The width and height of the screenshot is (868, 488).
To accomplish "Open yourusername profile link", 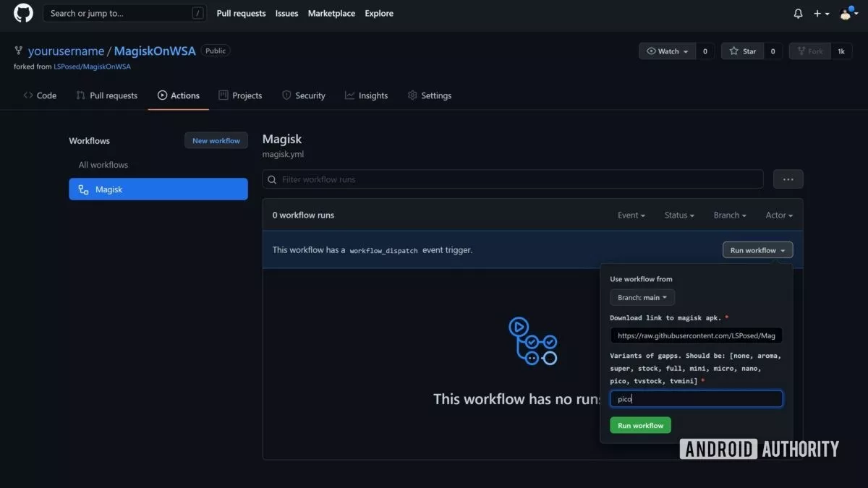I will point(66,51).
